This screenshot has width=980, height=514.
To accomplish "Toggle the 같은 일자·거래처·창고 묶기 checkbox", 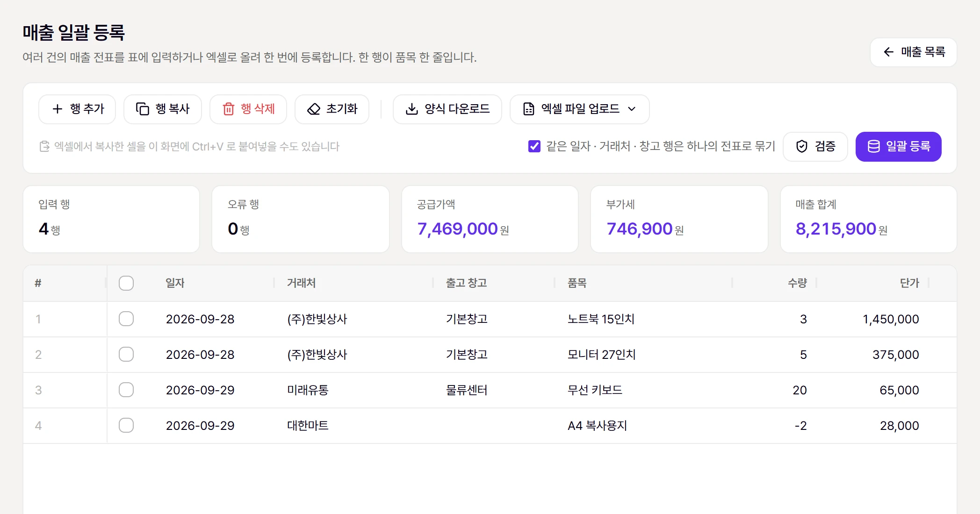I will [534, 146].
